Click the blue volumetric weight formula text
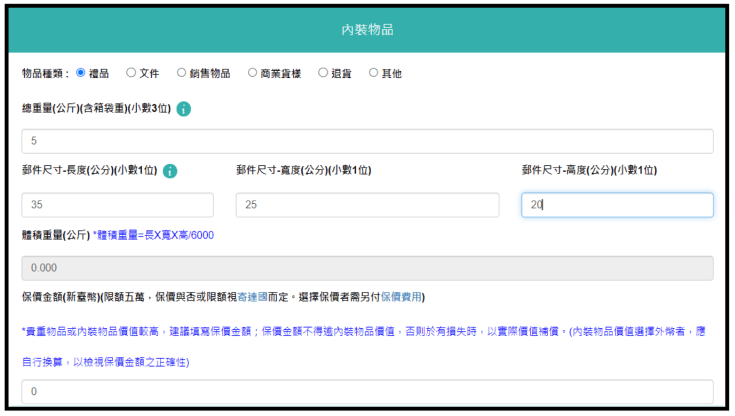 pyautogui.click(x=154, y=236)
